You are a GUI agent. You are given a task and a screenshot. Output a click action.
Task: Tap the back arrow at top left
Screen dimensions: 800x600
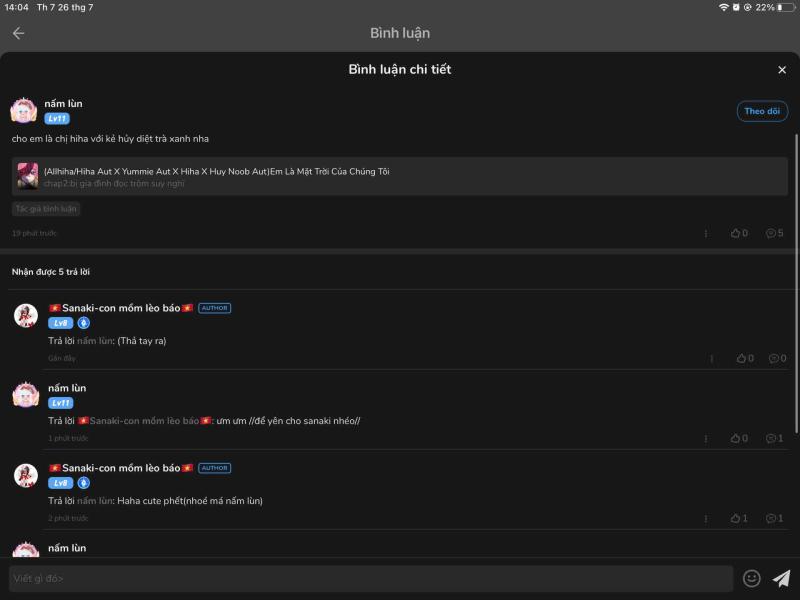[18, 33]
